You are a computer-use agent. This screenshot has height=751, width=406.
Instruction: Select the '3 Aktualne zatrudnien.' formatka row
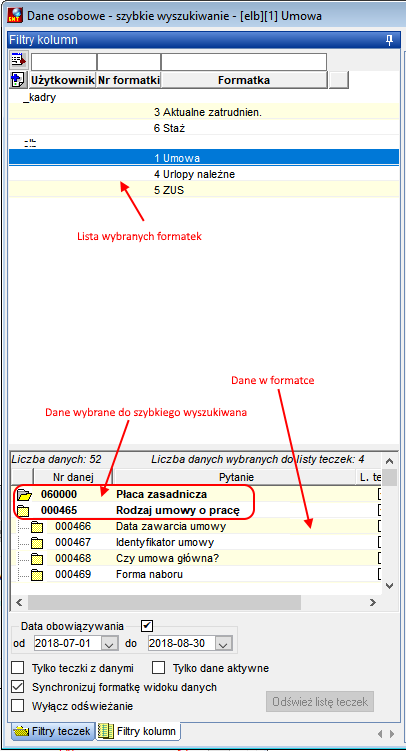tap(203, 113)
